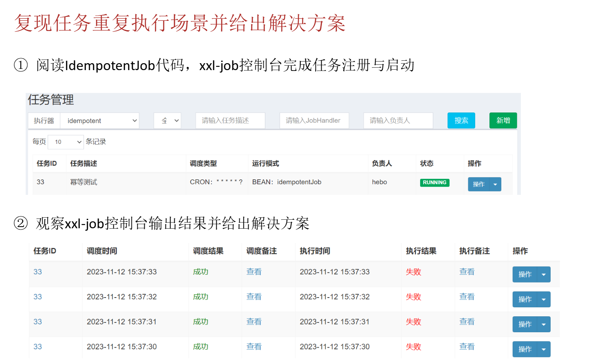This screenshot has width=615, height=364.
Task: Open the 全 status filter dropdown
Action: click(168, 121)
